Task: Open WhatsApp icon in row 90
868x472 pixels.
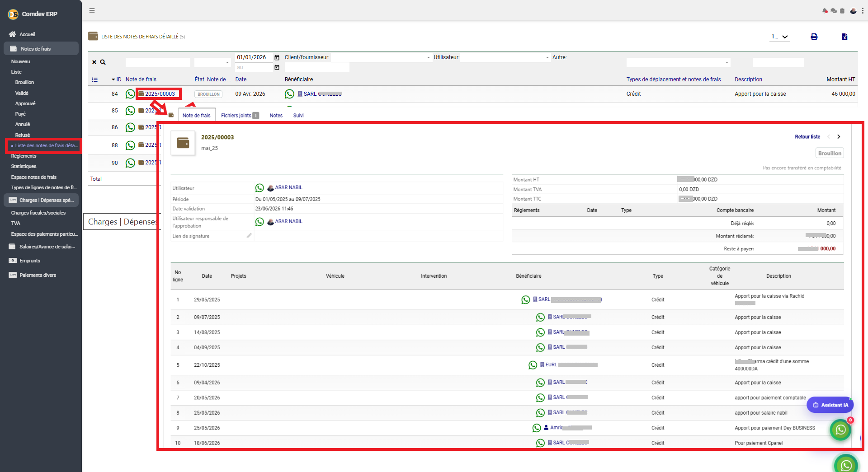Action: point(130,163)
